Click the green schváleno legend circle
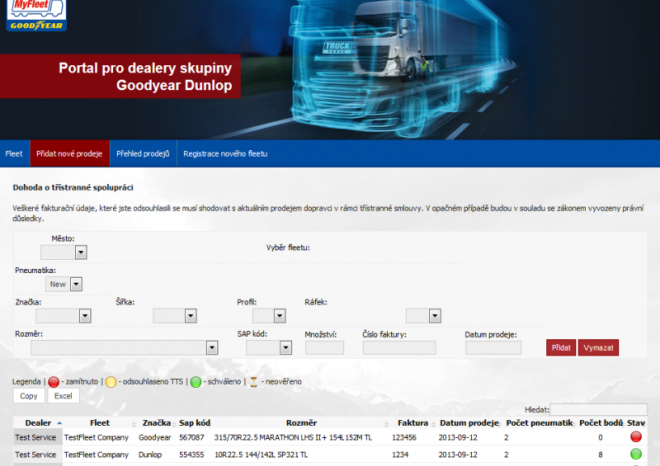The width and height of the screenshot is (660, 466). point(196,382)
